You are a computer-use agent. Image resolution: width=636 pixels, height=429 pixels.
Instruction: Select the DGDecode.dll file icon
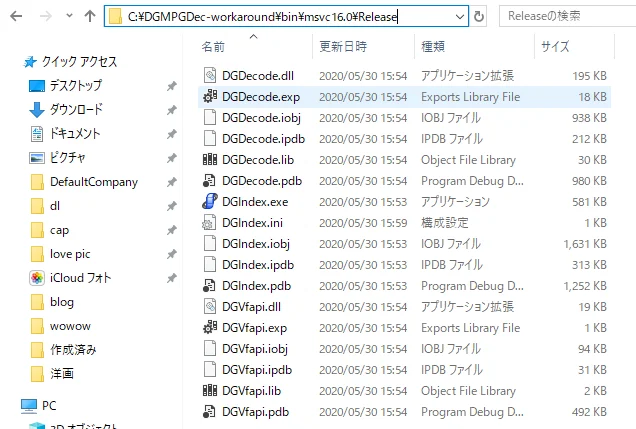[x=210, y=75]
